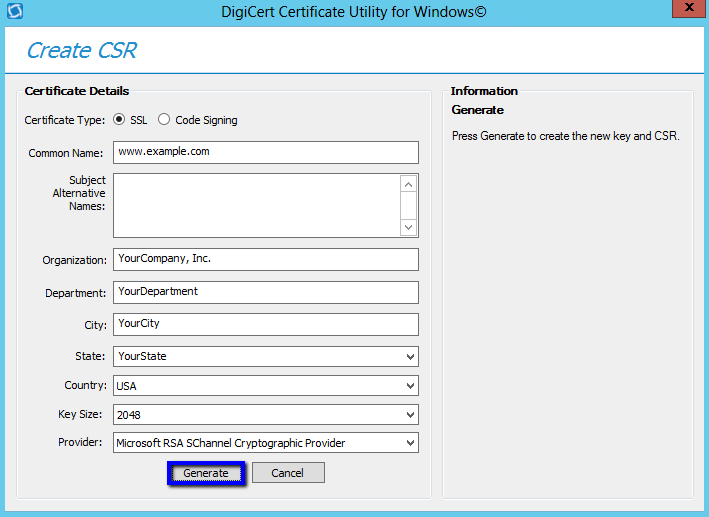The height and width of the screenshot is (517, 709).
Task: Expand the Country dropdown
Action: coord(410,386)
